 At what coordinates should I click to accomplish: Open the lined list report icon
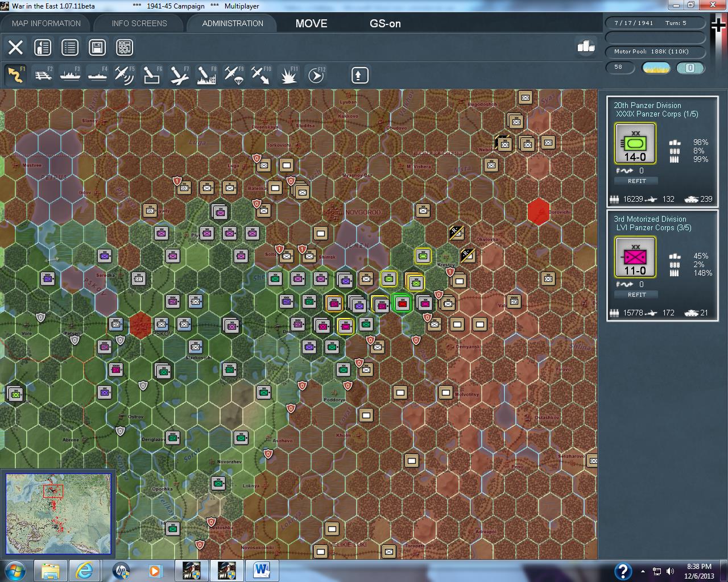point(70,47)
